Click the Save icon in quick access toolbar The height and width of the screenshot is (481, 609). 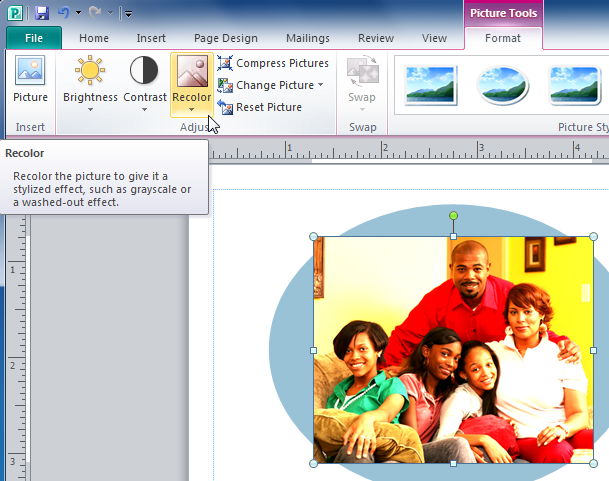pyautogui.click(x=41, y=13)
